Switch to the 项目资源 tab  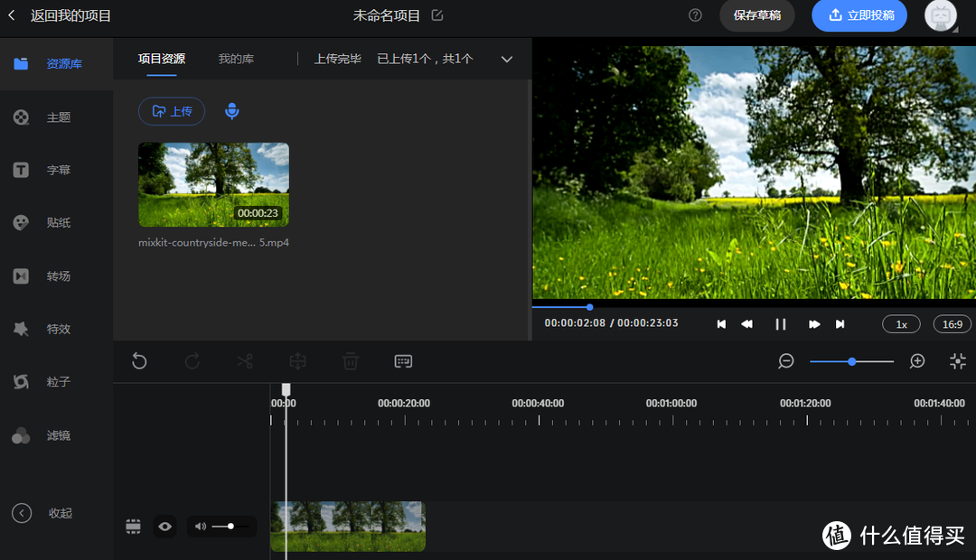point(162,59)
